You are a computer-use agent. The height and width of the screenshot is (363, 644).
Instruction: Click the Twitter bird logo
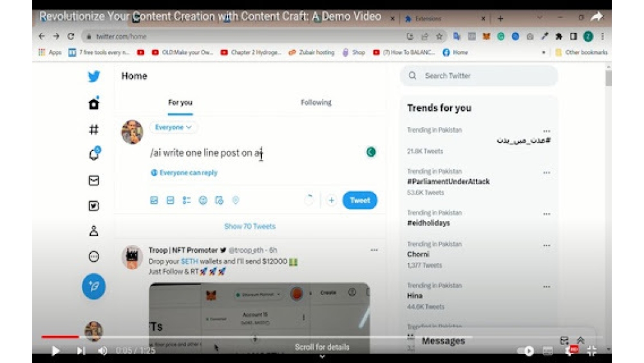point(93,76)
